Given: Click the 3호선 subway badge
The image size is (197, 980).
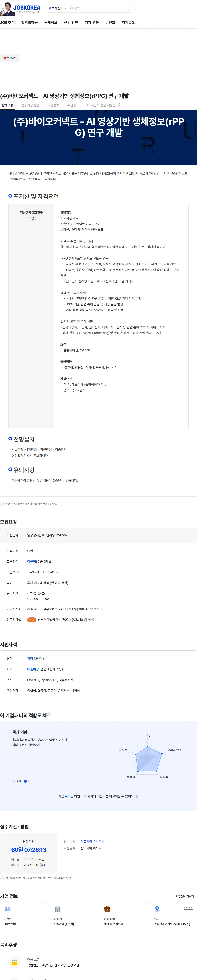Looking at the screenshot, I should coord(32,620).
